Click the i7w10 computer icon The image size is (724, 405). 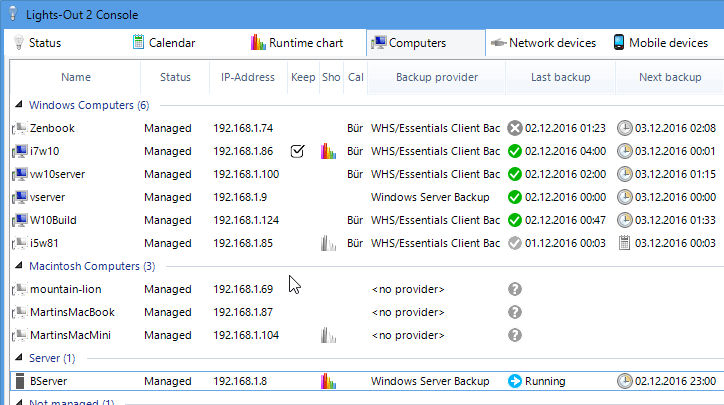19,151
